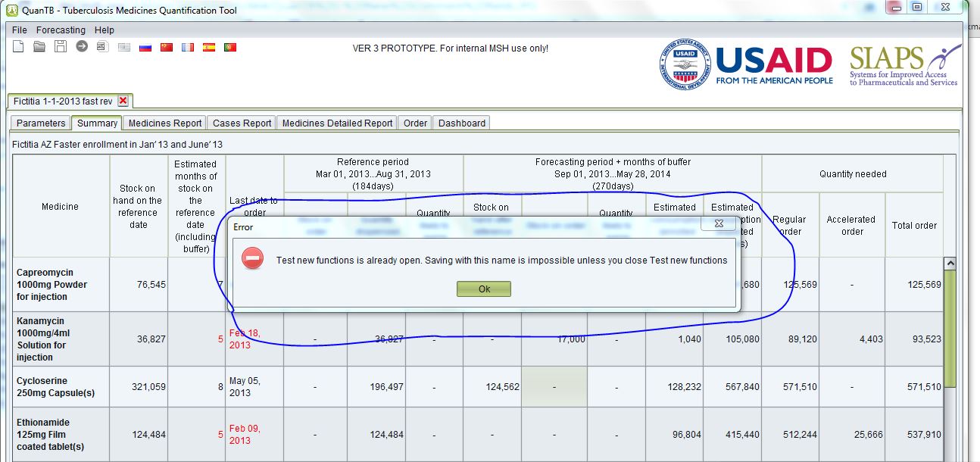The image size is (980, 462).
Task: Switch to the Order tab
Action: pos(415,123)
